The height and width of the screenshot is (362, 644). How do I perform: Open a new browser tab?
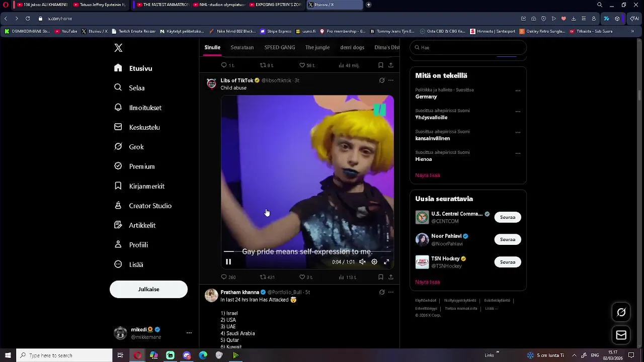point(368,5)
